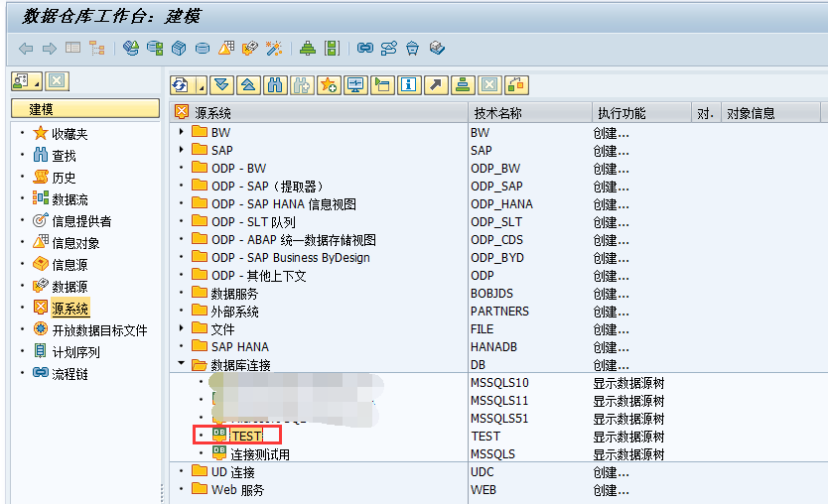Click the orange connected squares button
This screenshot has width=828, height=504.
tap(516, 85)
